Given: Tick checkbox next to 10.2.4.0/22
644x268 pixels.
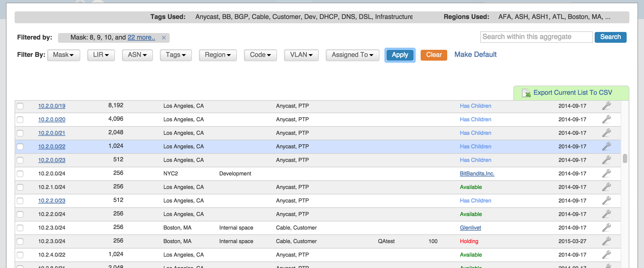Looking at the screenshot, I should (x=20, y=255).
